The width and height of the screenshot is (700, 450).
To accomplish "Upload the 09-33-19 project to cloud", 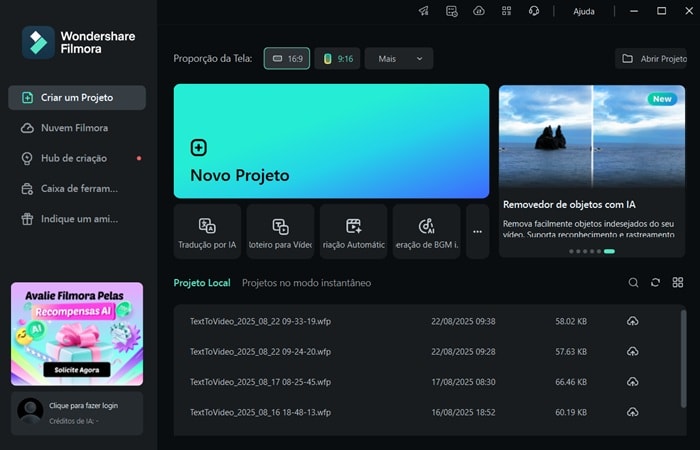I will [x=633, y=321].
